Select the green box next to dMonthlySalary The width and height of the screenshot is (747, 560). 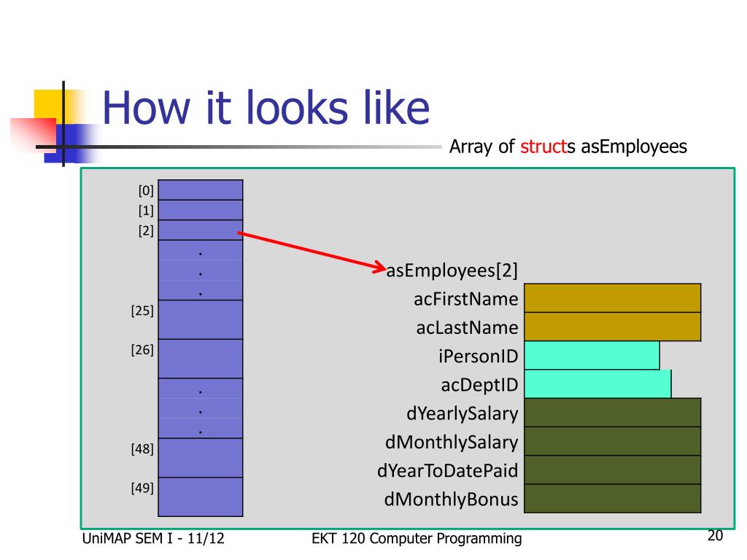(x=613, y=441)
